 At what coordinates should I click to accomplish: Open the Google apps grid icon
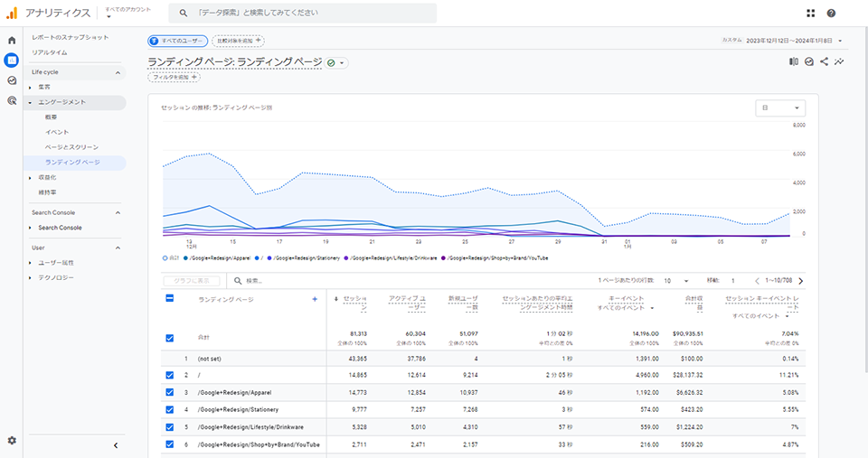point(810,14)
